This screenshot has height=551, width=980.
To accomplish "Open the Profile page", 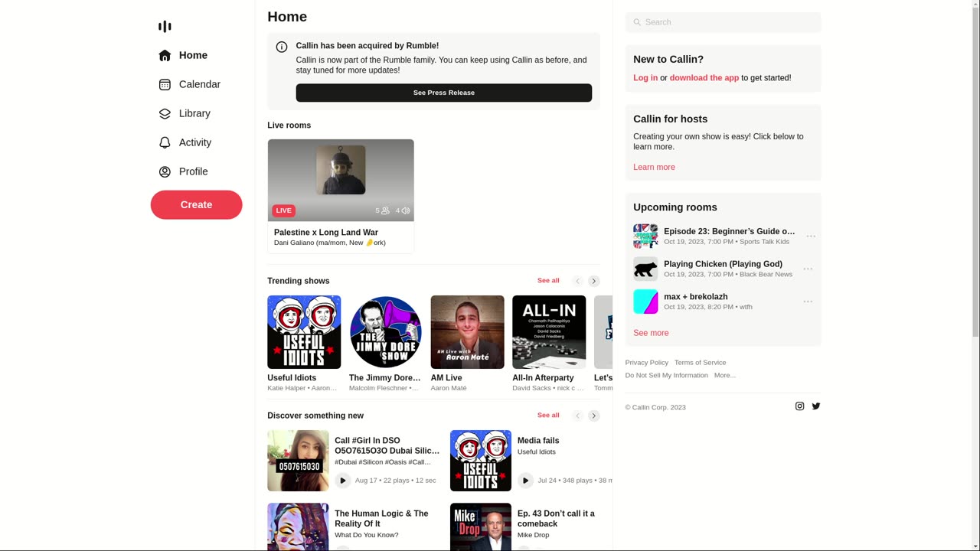I will click(x=183, y=171).
